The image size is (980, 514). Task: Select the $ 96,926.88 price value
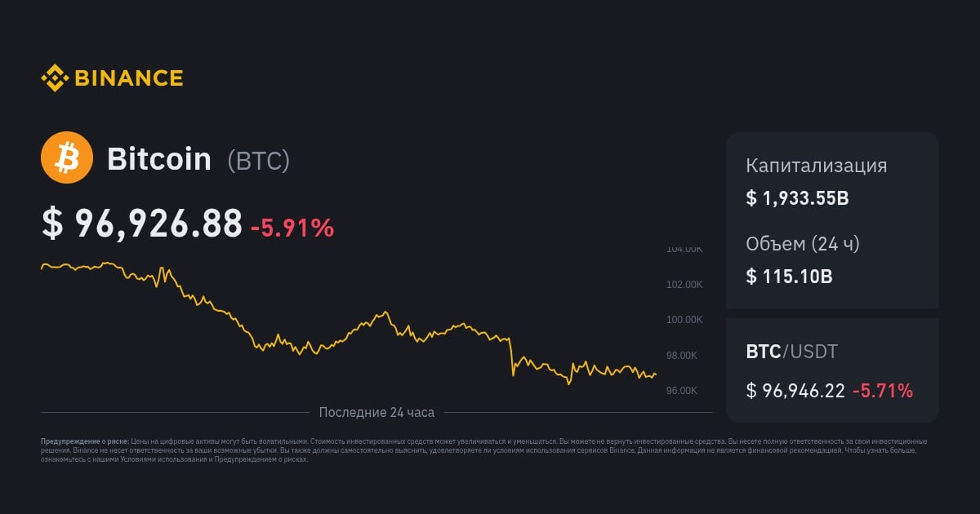142,224
